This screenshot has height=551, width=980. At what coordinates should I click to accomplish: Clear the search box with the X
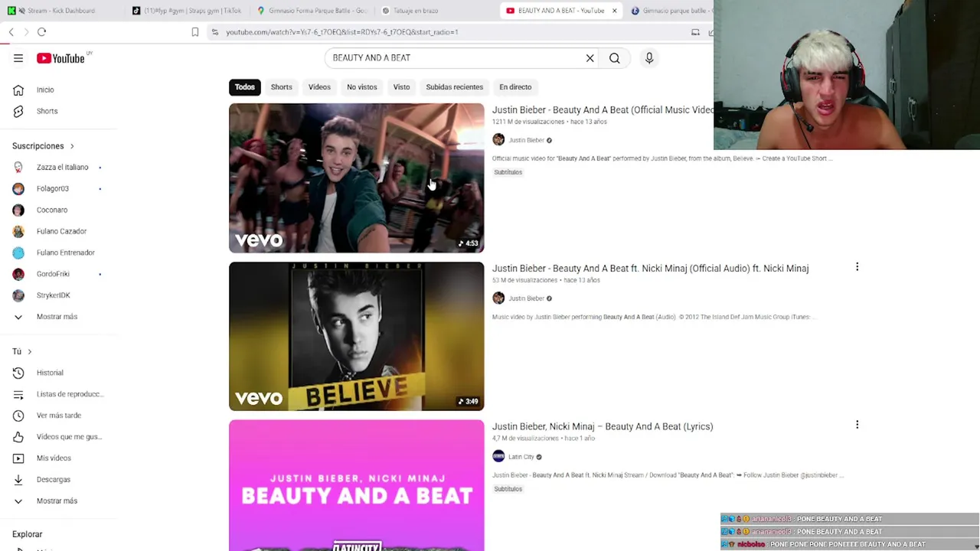click(x=590, y=58)
